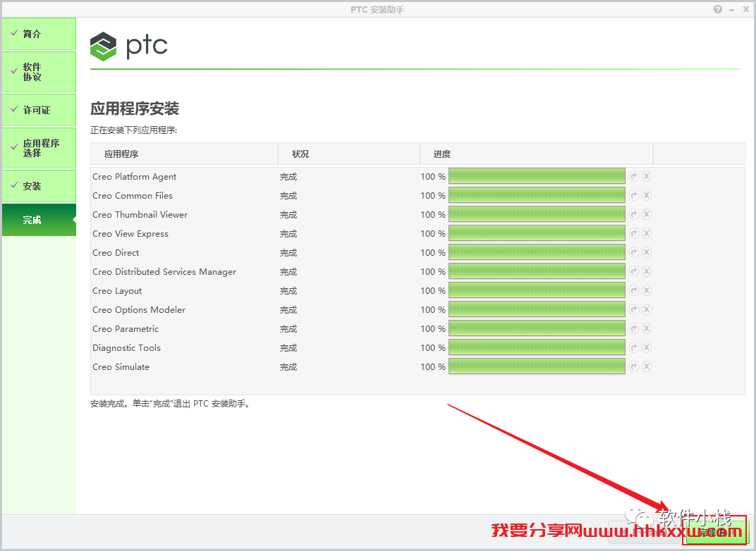
Task: Click the 进度 column header
Action: pyautogui.click(x=536, y=154)
